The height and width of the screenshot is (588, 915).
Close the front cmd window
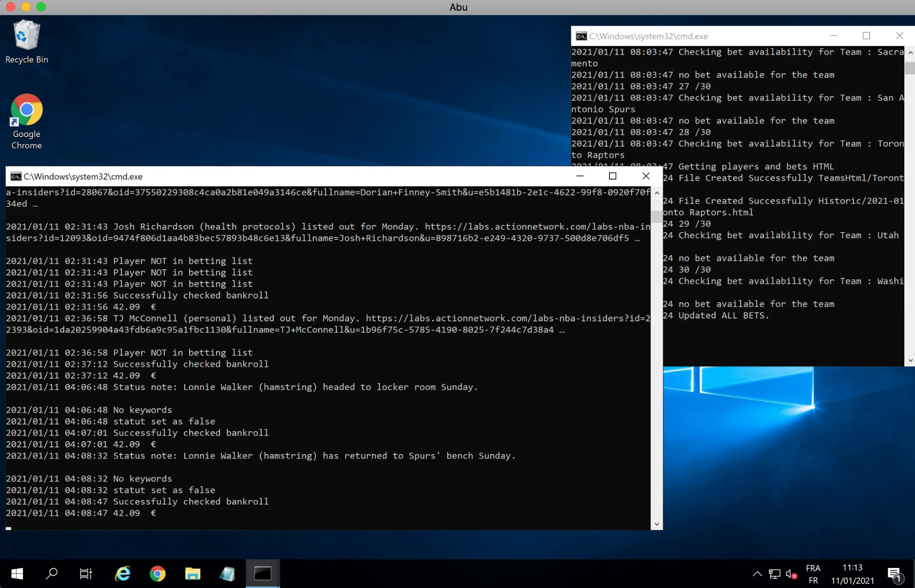tap(646, 176)
